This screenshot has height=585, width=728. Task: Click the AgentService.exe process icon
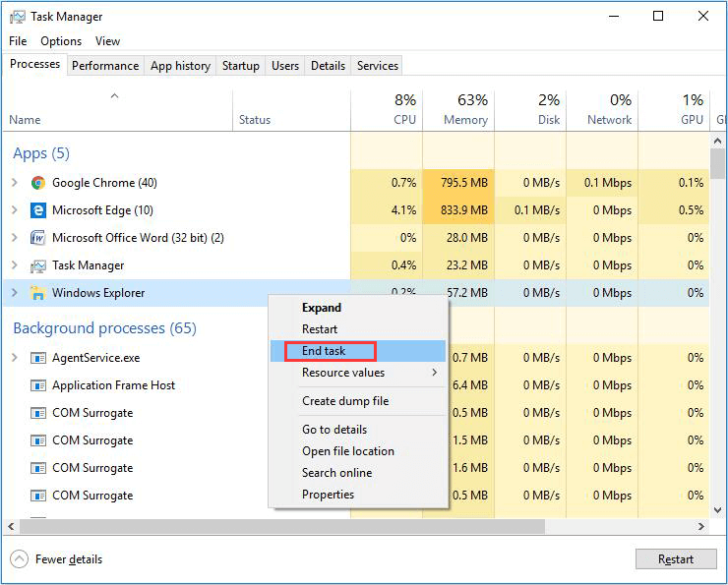pyautogui.click(x=38, y=358)
